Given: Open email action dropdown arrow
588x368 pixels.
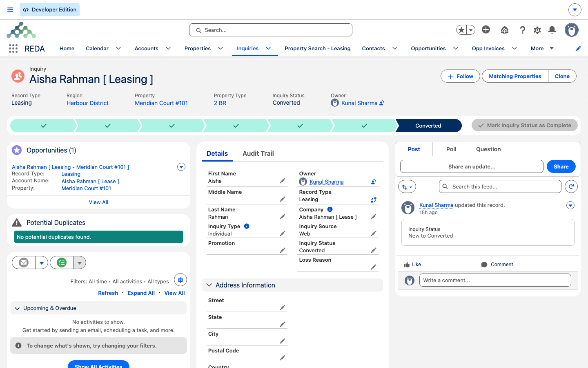Looking at the screenshot, I should (42, 263).
